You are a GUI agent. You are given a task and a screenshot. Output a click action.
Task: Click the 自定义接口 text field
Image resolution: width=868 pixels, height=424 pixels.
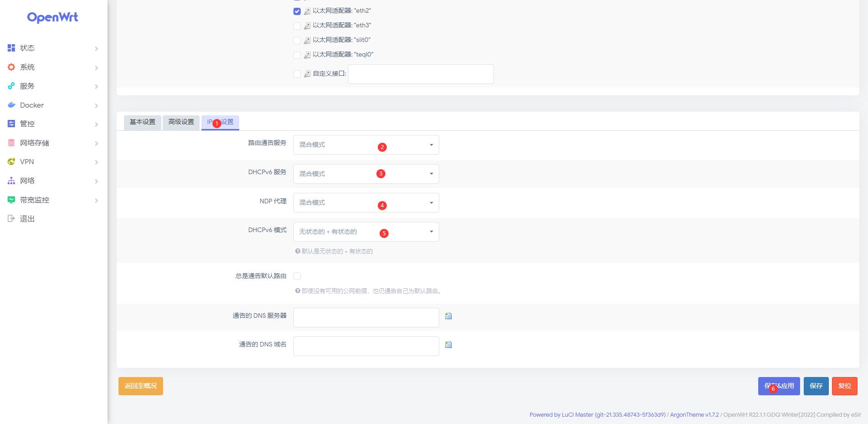click(421, 74)
